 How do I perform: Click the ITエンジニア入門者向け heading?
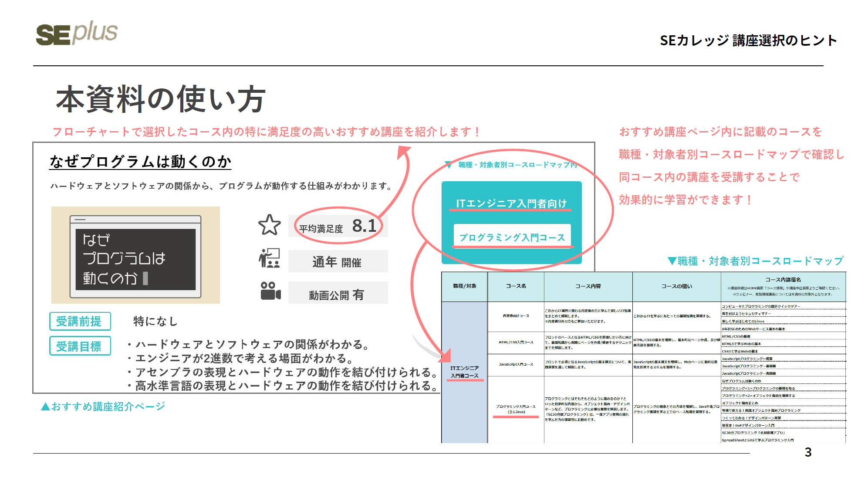[511, 203]
